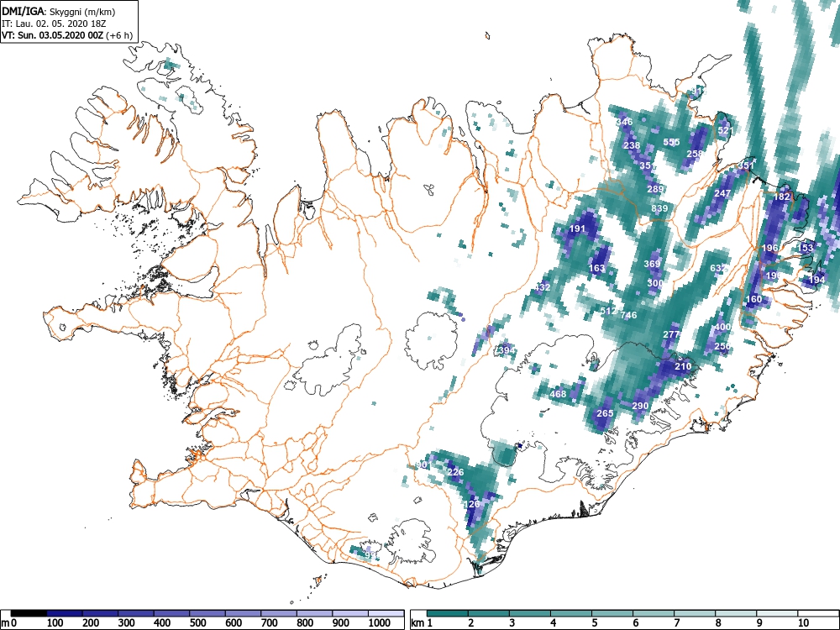This screenshot has width=840, height=630.
Task: Click the navy swatch between 100 and 200
Action: [x=65, y=613]
